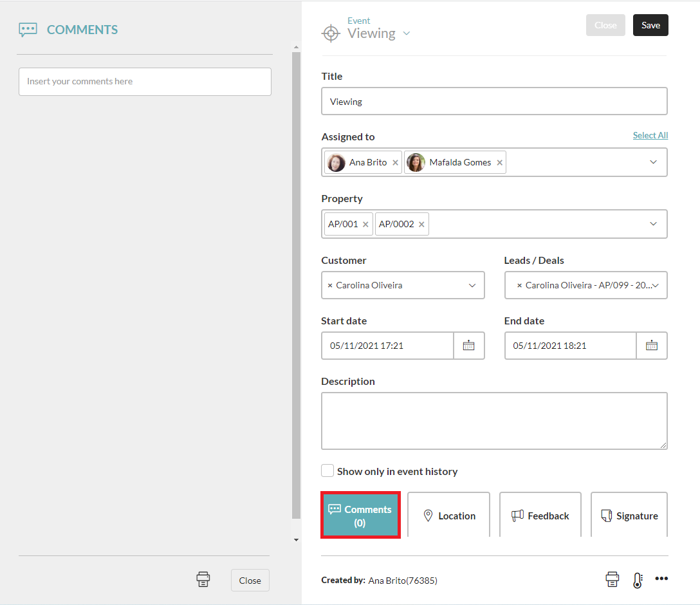700x605 pixels.
Task: Remove property AP/0002 tag
Action: (421, 225)
